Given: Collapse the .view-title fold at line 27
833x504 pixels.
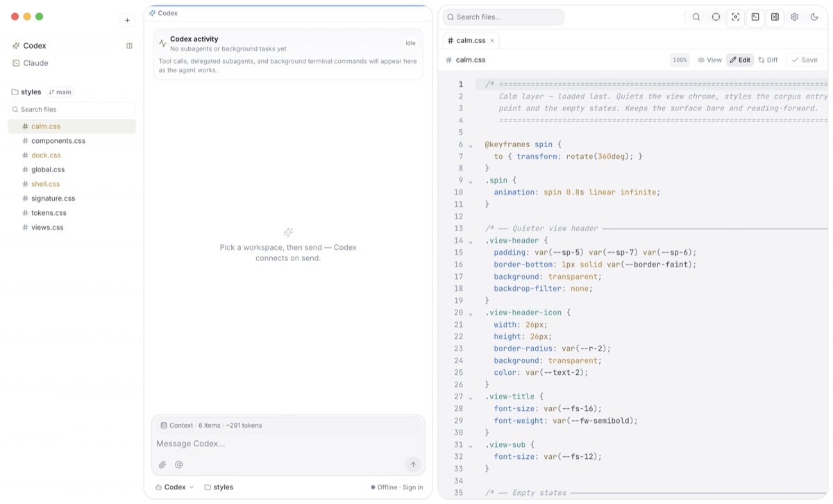Looking at the screenshot, I should click(471, 397).
